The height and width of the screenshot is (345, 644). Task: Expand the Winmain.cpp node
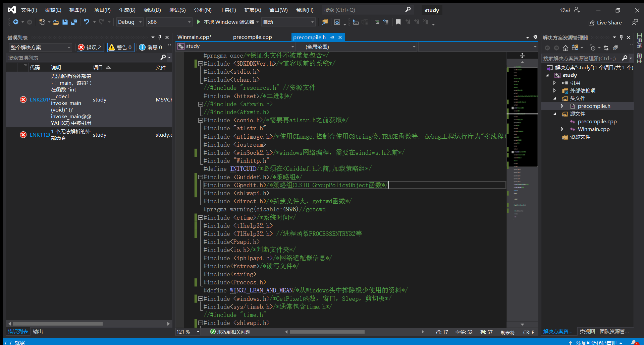pyautogui.click(x=562, y=129)
